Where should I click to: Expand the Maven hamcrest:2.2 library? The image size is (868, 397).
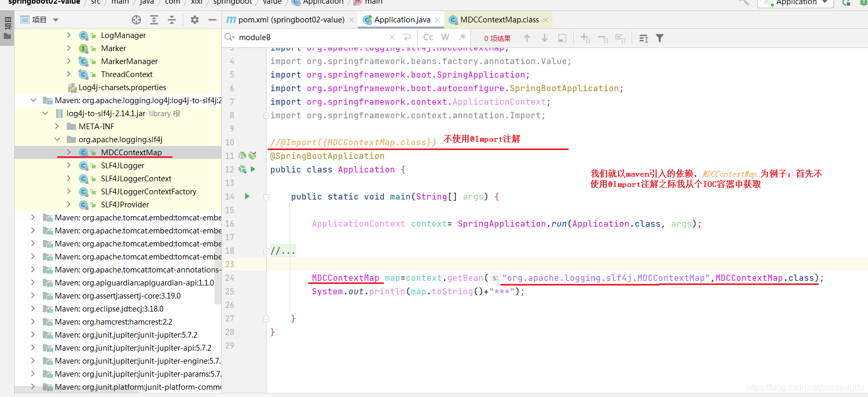tap(33, 321)
